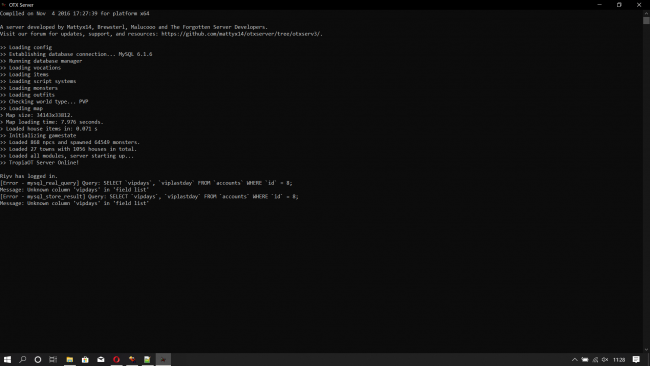
Task: Click the 'Establishing database connection' line
Action: point(76,54)
